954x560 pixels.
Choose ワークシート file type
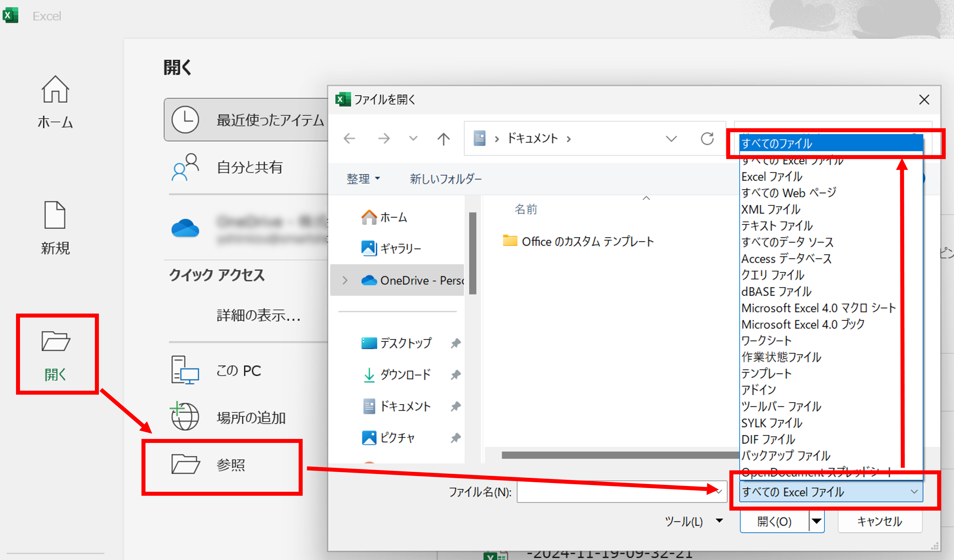tap(831, 340)
